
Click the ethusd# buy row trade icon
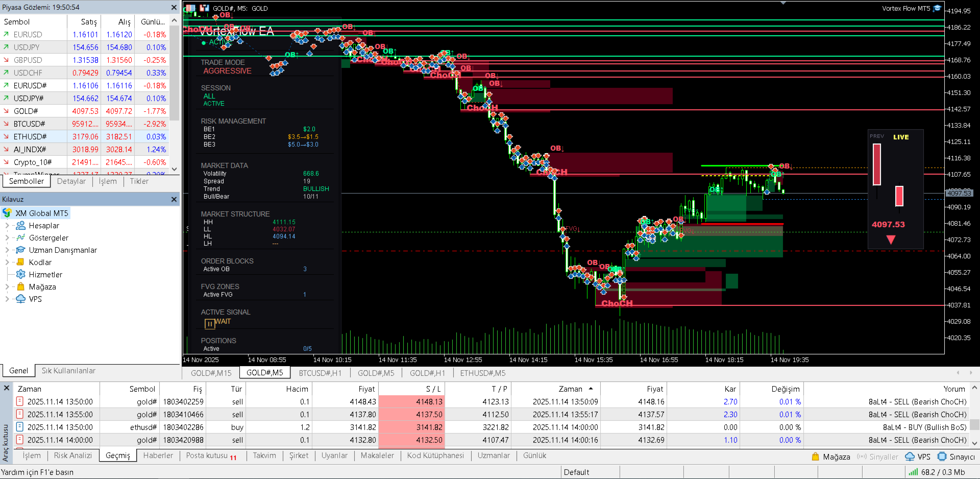tap(20, 427)
